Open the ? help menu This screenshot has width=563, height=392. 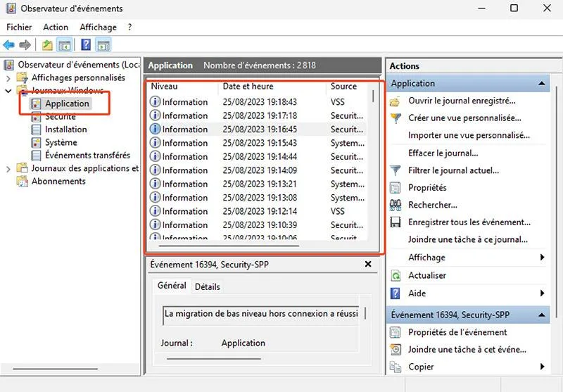[x=129, y=27]
